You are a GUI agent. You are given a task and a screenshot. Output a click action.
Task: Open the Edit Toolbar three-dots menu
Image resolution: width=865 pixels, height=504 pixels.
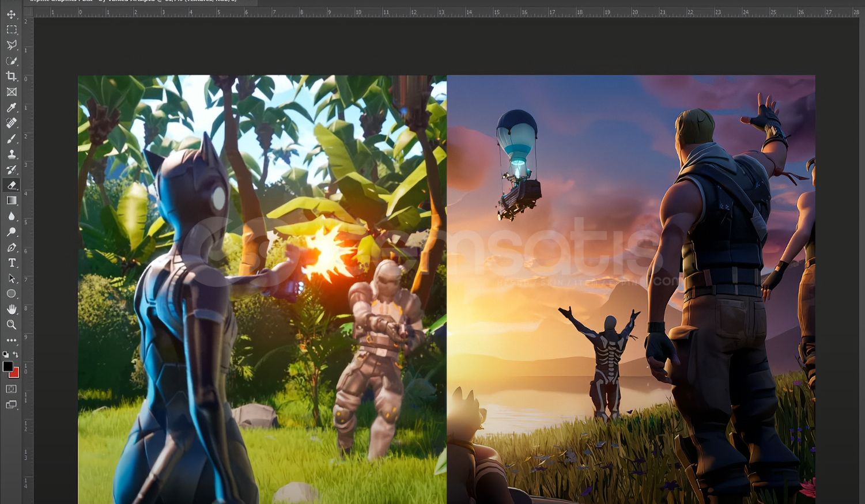point(12,340)
